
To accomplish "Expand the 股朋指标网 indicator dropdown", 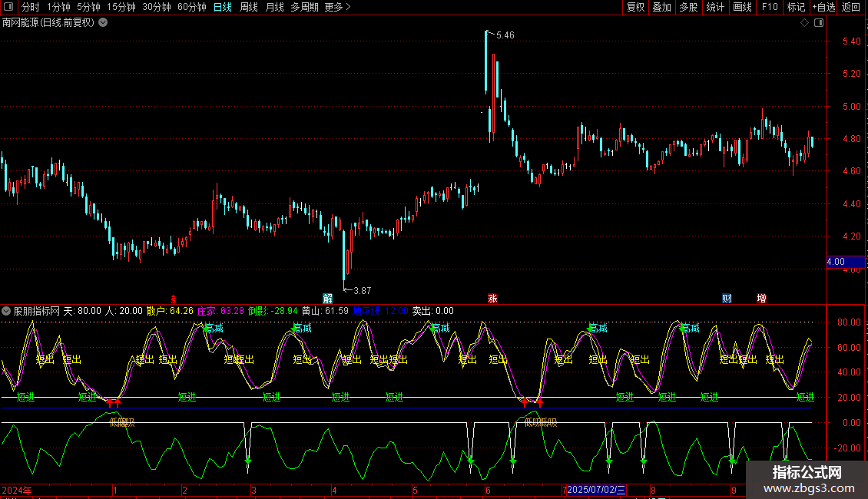I will coord(6,311).
